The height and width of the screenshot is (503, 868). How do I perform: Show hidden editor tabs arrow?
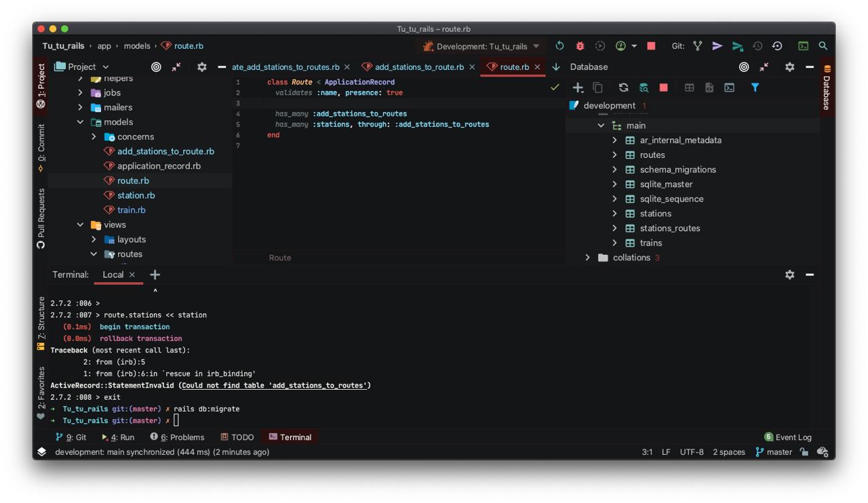click(556, 67)
